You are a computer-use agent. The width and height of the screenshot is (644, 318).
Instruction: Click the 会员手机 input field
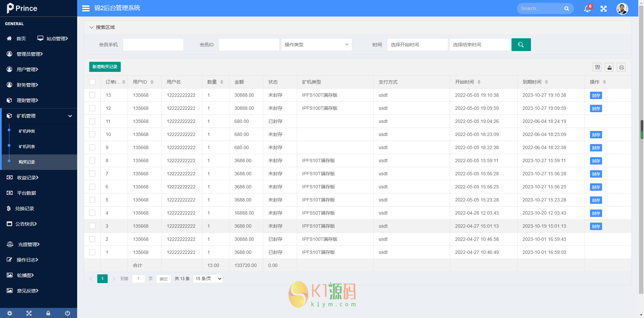coord(153,45)
